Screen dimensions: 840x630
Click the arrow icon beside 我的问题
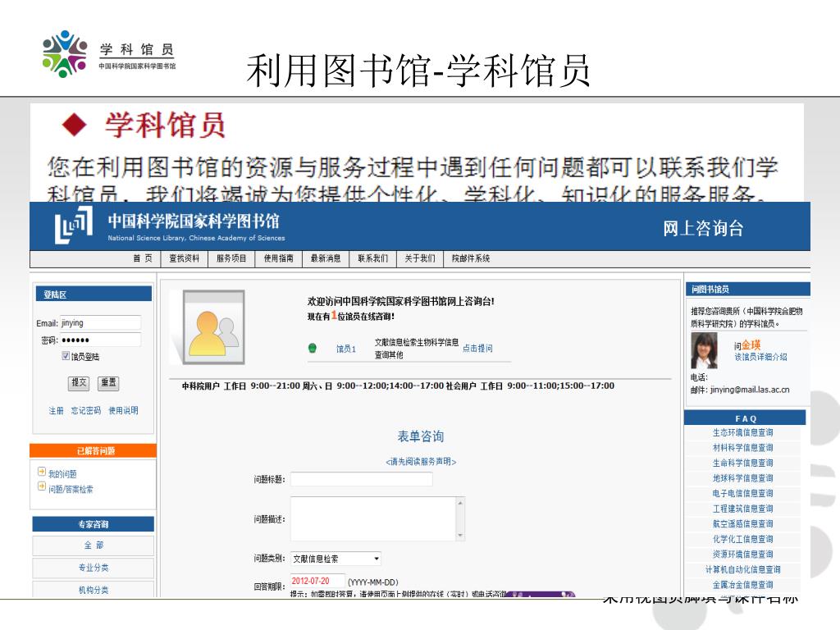(41, 472)
